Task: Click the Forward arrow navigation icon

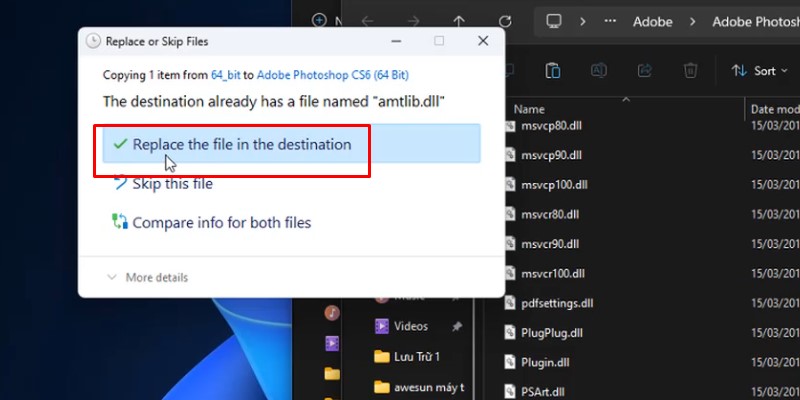Action: (414, 21)
